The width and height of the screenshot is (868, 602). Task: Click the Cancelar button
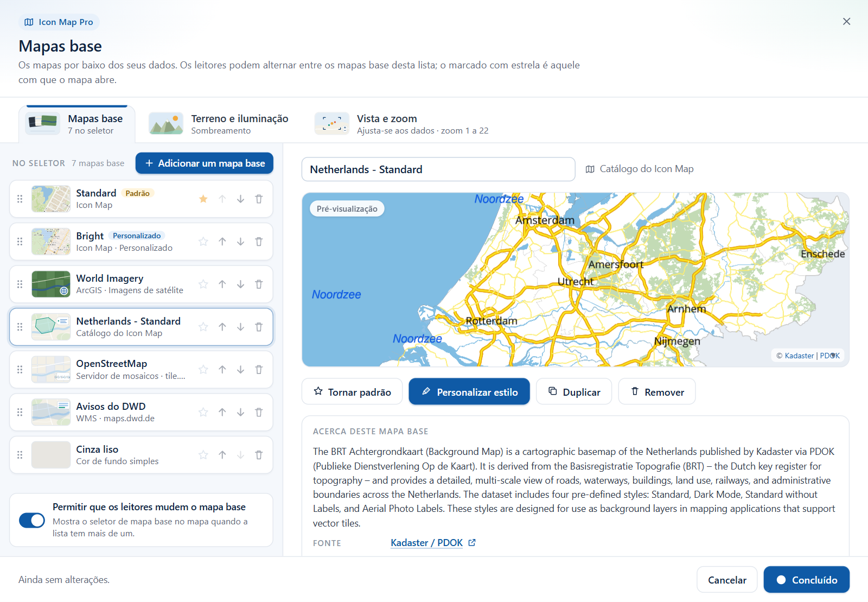(727, 580)
